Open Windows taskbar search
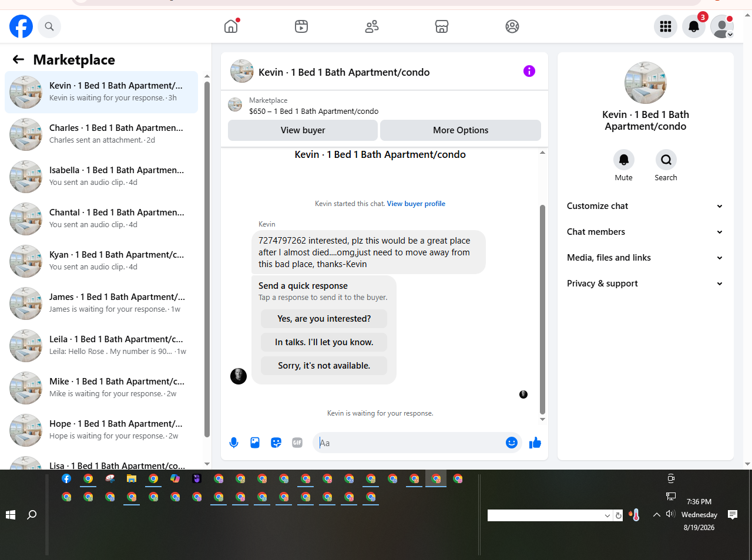The width and height of the screenshot is (752, 560). click(x=32, y=515)
